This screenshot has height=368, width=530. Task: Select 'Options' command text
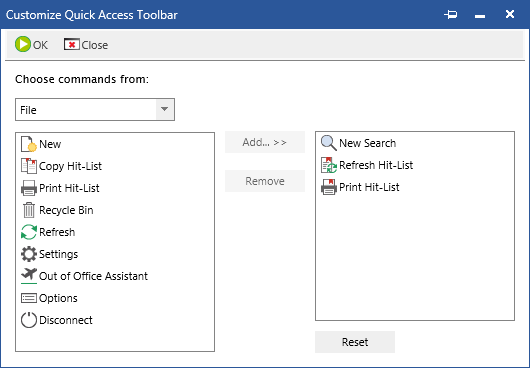point(58,298)
